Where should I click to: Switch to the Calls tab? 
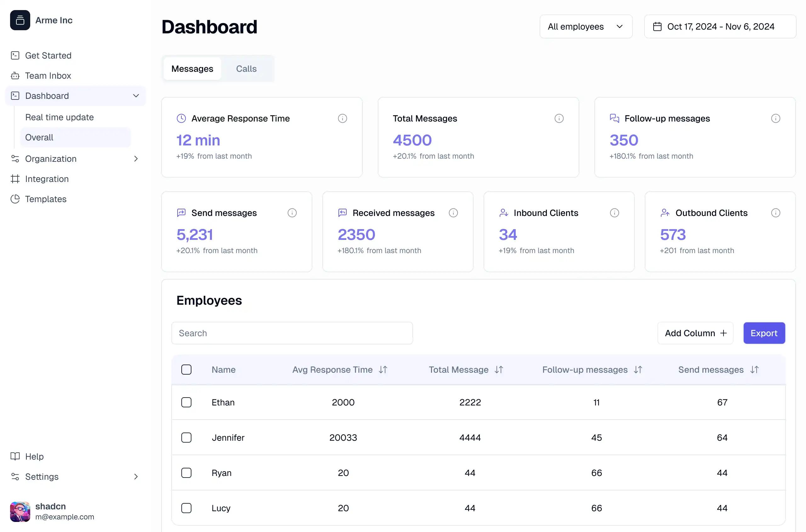tap(246, 69)
